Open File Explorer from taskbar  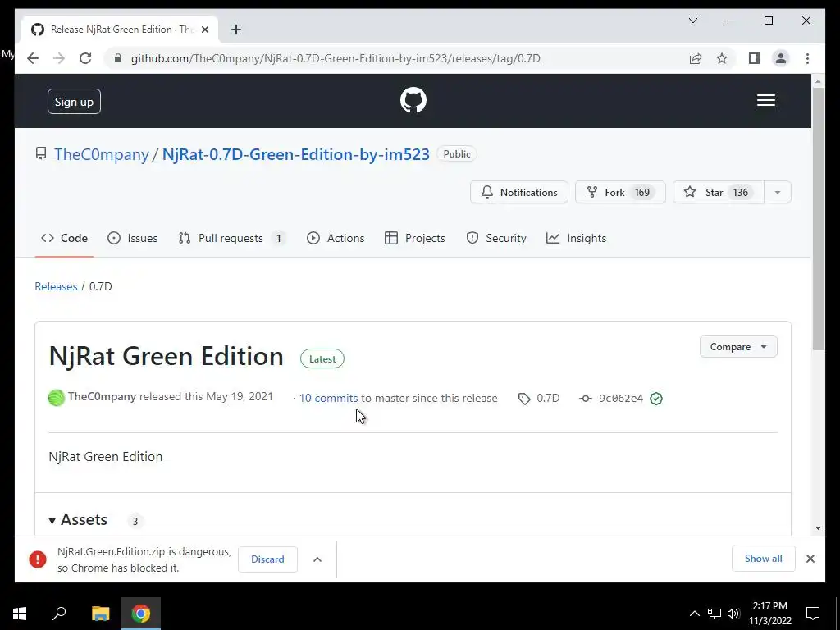point(100,614)
